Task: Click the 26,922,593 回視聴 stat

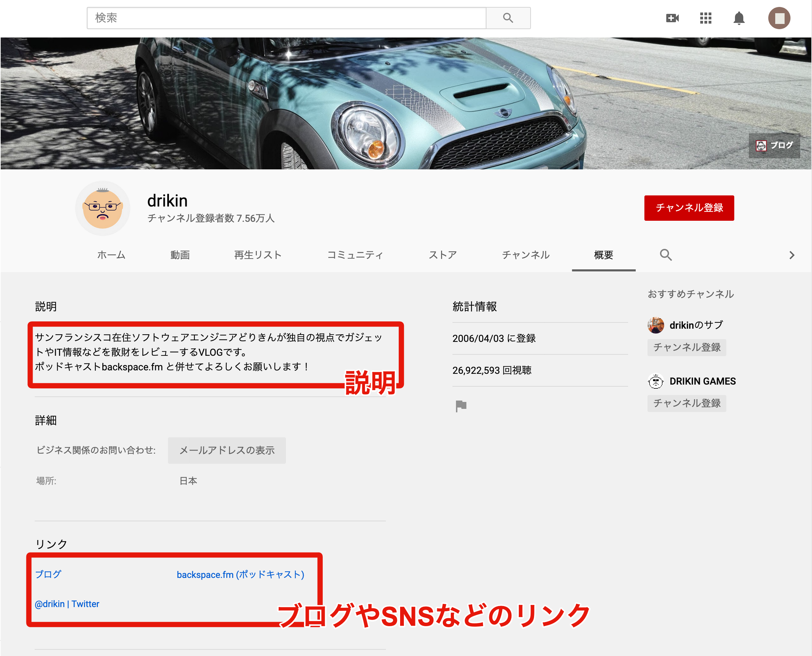Action: point(492,370)
